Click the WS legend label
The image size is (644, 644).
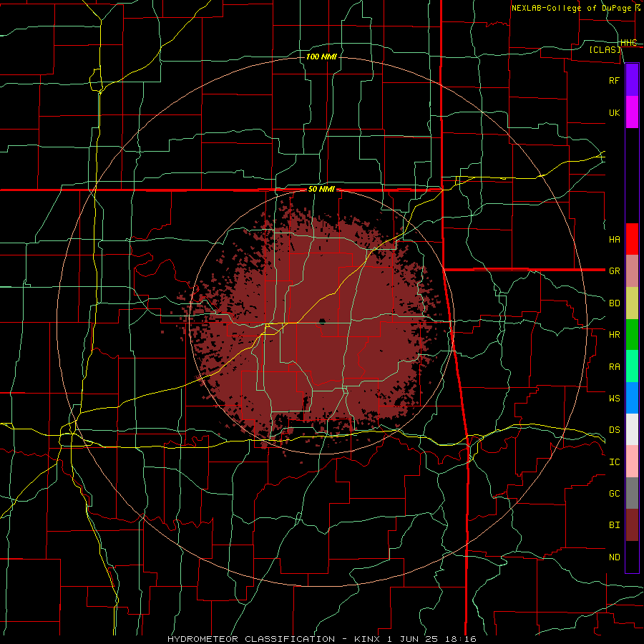[x=615, y=399]
